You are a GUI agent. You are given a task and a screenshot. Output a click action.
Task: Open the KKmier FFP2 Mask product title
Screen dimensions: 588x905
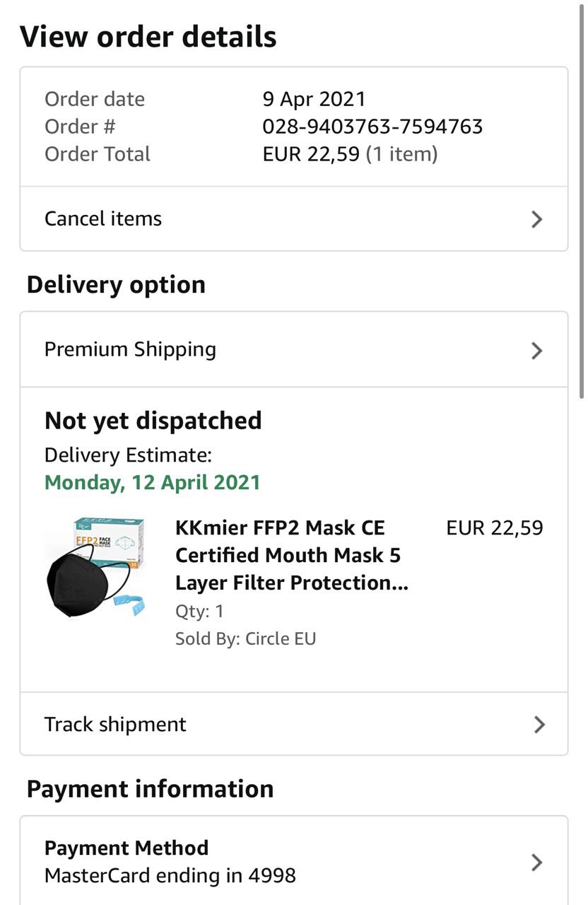point(291,555)
